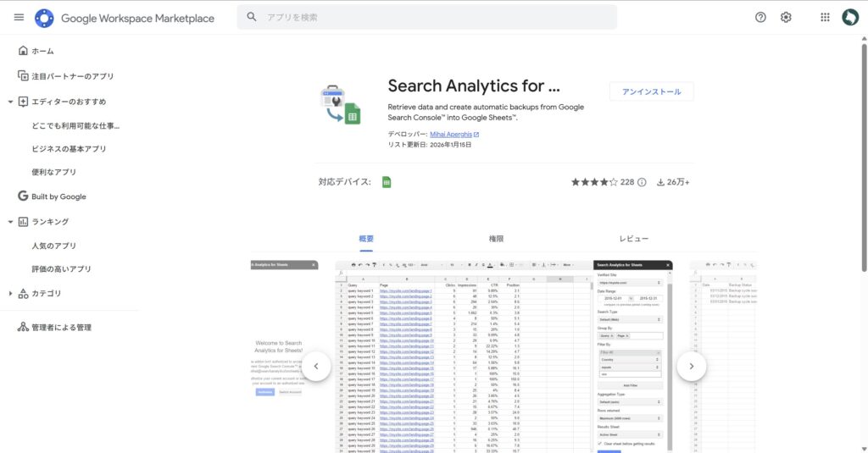
Task: Click リスト更新日: 2026年1月15日 text
Action: (430, 145)
